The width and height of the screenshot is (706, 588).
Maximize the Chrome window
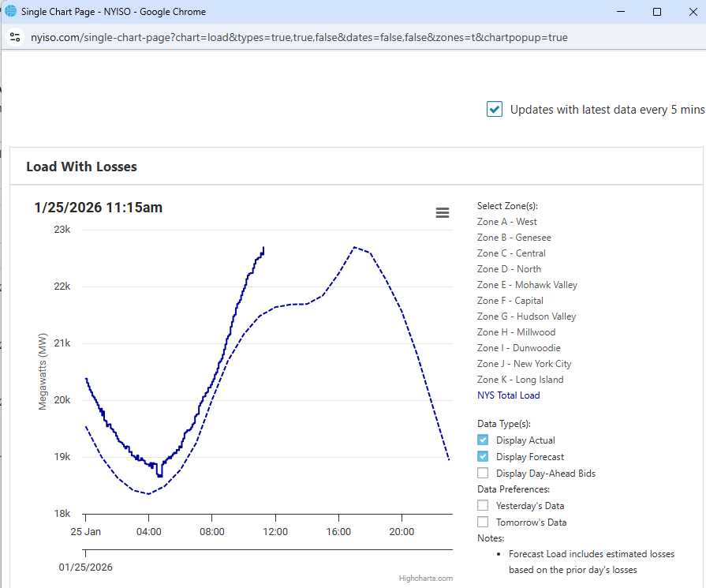[x=657, y=11]
